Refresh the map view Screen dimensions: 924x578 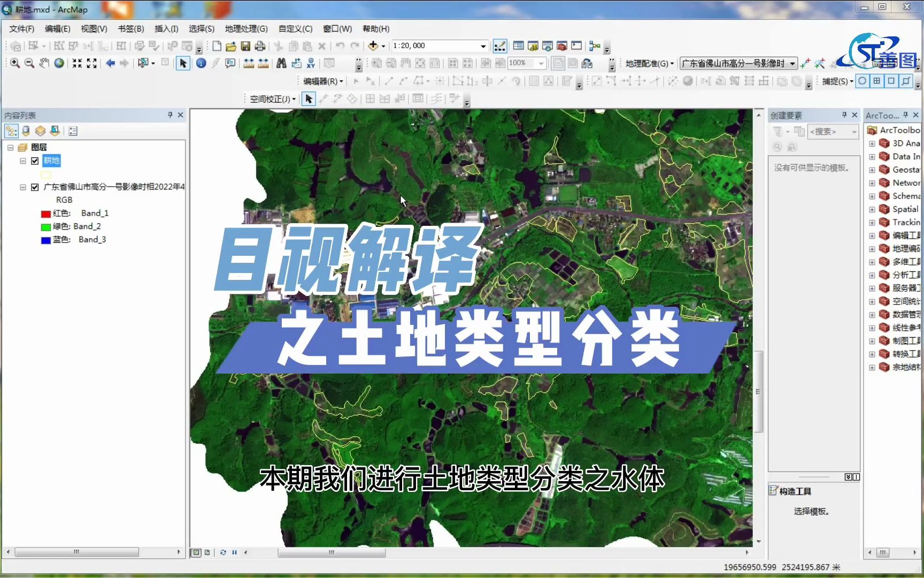pyautogui.click(x=223, y=552)
